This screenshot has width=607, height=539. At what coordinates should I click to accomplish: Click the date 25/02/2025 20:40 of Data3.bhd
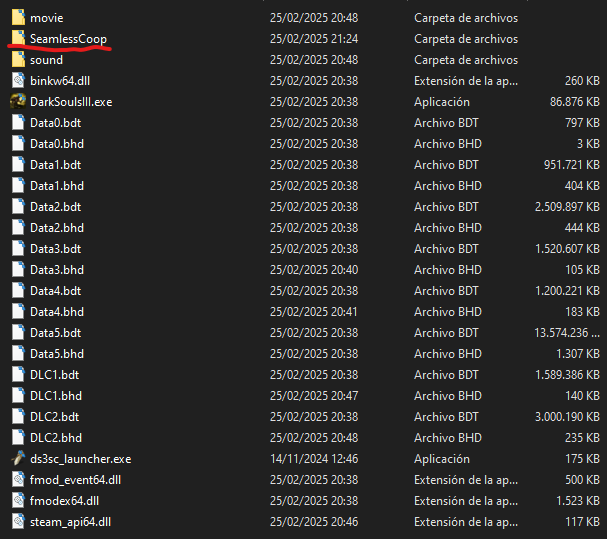[314, 270]
